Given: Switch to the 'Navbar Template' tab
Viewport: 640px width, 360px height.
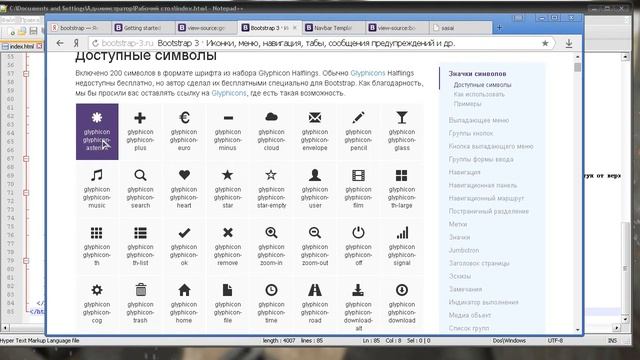Looking at the screenshot, I should coord(333,28).
